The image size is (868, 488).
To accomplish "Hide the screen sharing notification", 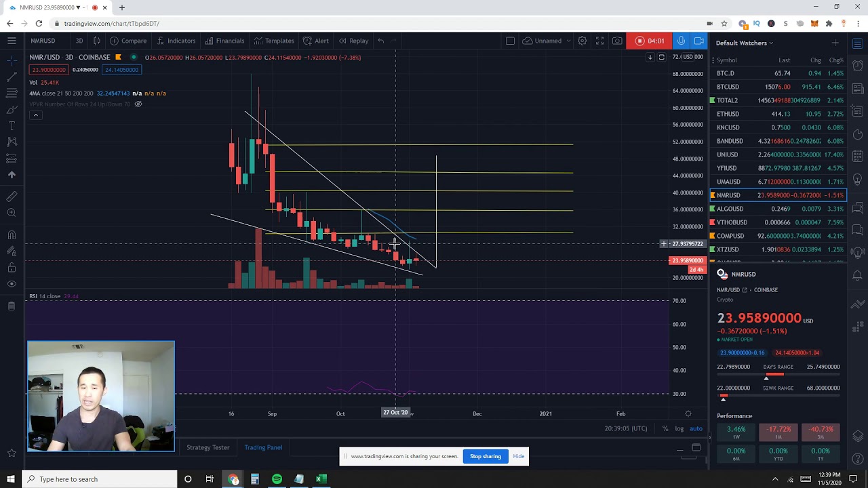I will point(518,456).
